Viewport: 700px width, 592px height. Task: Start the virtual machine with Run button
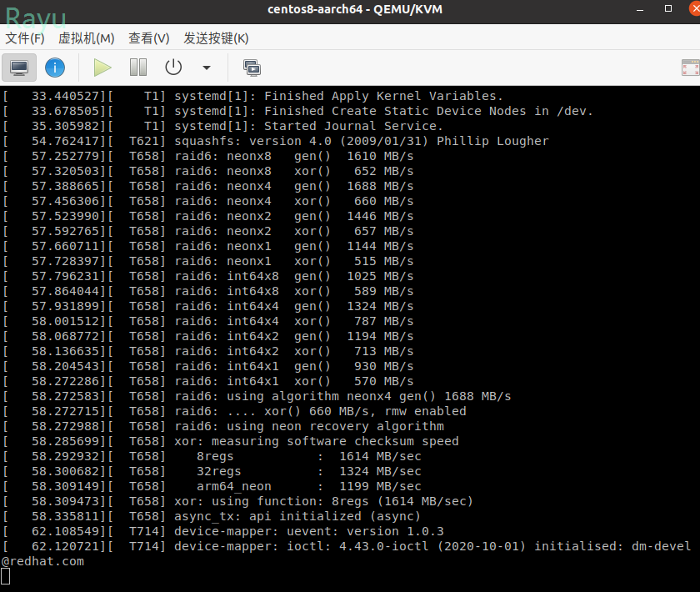point(102,68)
